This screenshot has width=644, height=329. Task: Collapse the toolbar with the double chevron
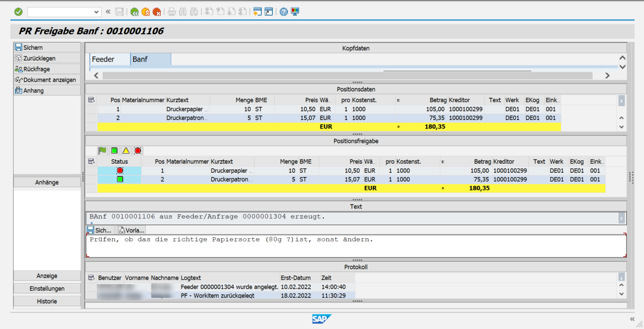point(108,11)
